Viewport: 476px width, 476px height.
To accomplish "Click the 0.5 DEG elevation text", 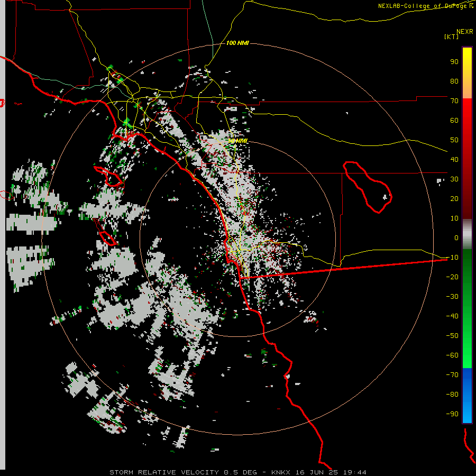I will coord(240,472).
